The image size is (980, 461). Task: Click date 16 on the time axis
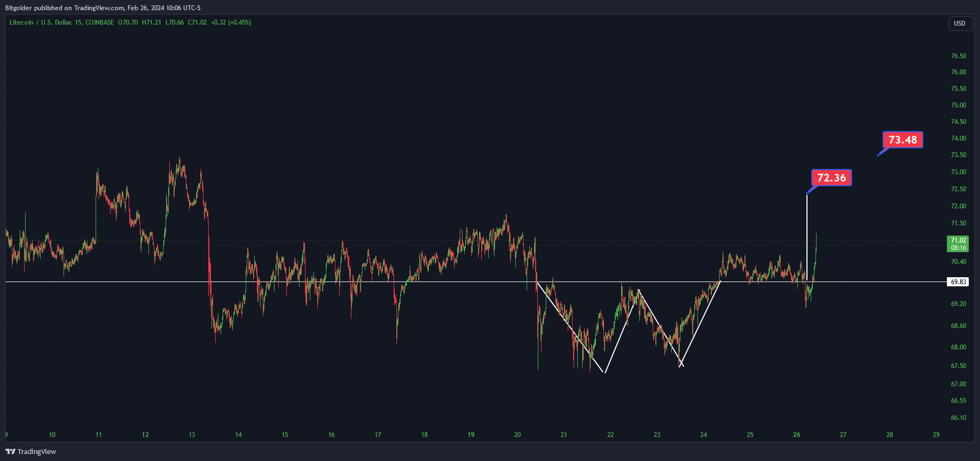[x=332, y=435]
